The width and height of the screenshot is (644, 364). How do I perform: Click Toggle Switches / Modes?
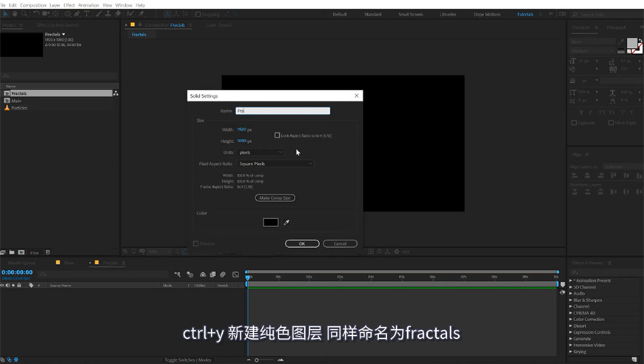tap(188, 360)
